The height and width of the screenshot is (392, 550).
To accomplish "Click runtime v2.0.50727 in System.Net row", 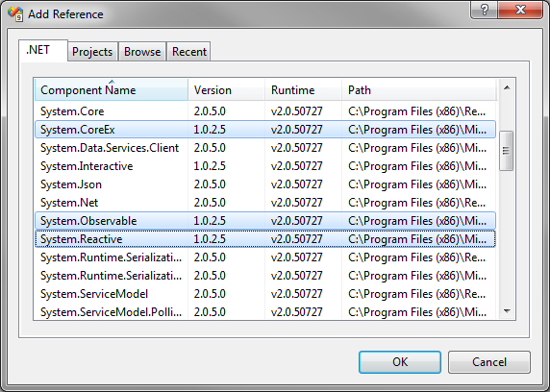I will point(296,203).
